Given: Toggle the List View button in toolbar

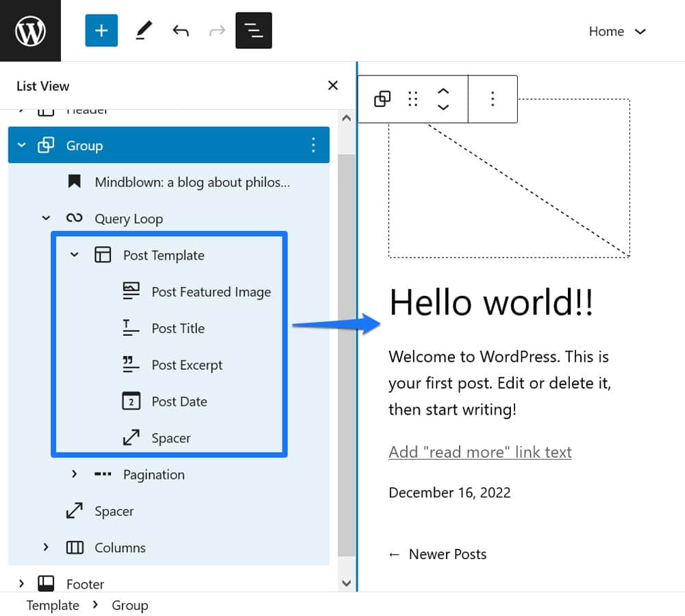Looking at the screenshot, I should click(253, 31).
